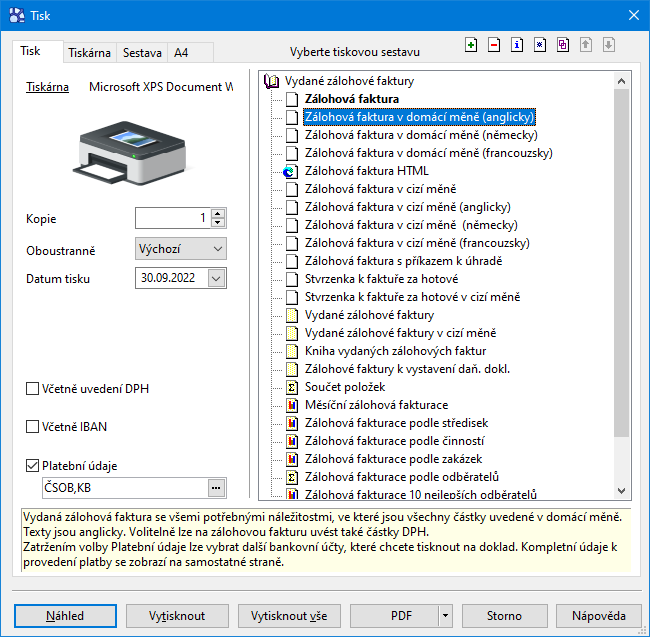
Task: Click the page icon beside Zálohová faktura
Action: tap(292, 99)
